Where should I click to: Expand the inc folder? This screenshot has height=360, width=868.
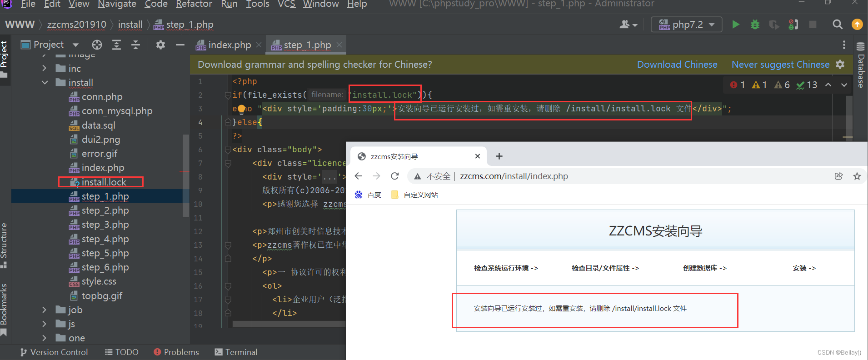coord(44,68)
